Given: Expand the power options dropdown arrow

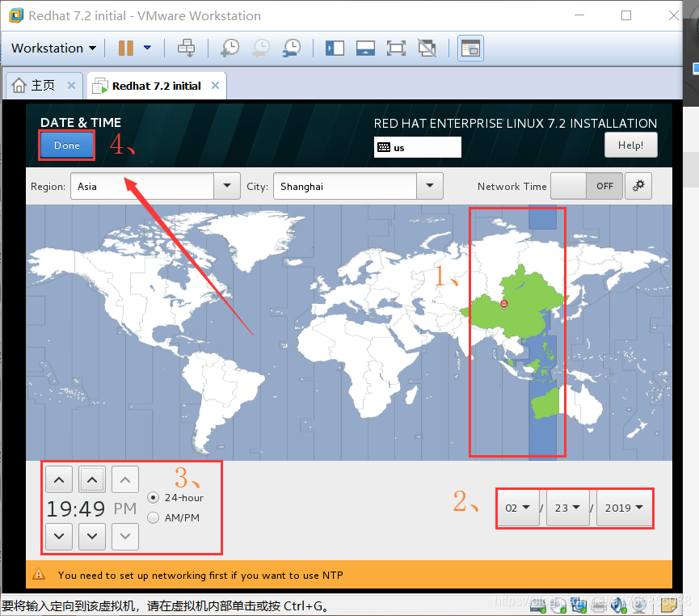Looking at the screenshot, I should coord(147,48).
